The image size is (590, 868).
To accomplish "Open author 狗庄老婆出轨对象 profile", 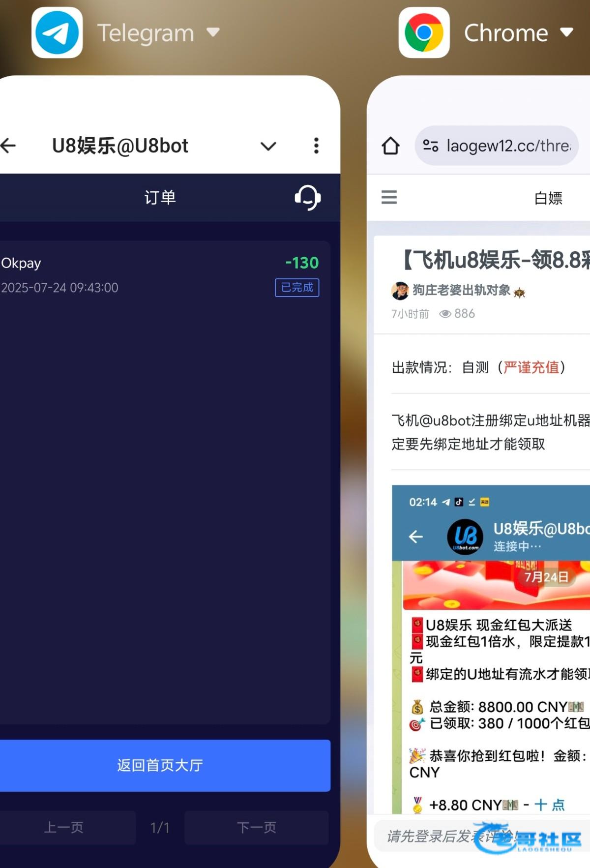I will pos(461,290).
